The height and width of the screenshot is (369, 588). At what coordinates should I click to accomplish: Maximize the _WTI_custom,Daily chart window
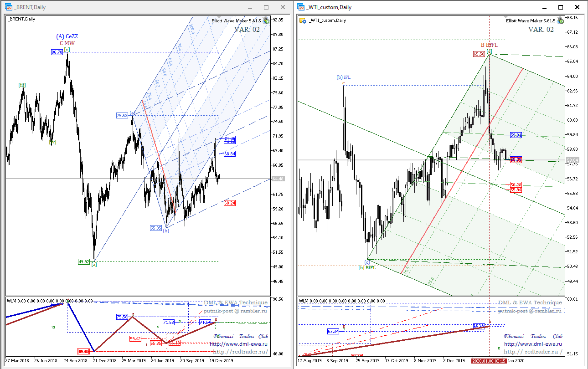pos(561,7)
